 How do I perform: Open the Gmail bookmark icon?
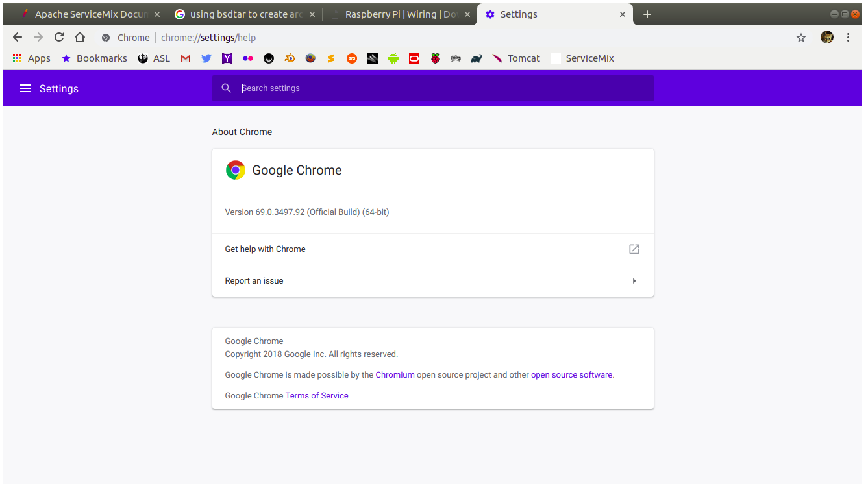pos(186,58)
